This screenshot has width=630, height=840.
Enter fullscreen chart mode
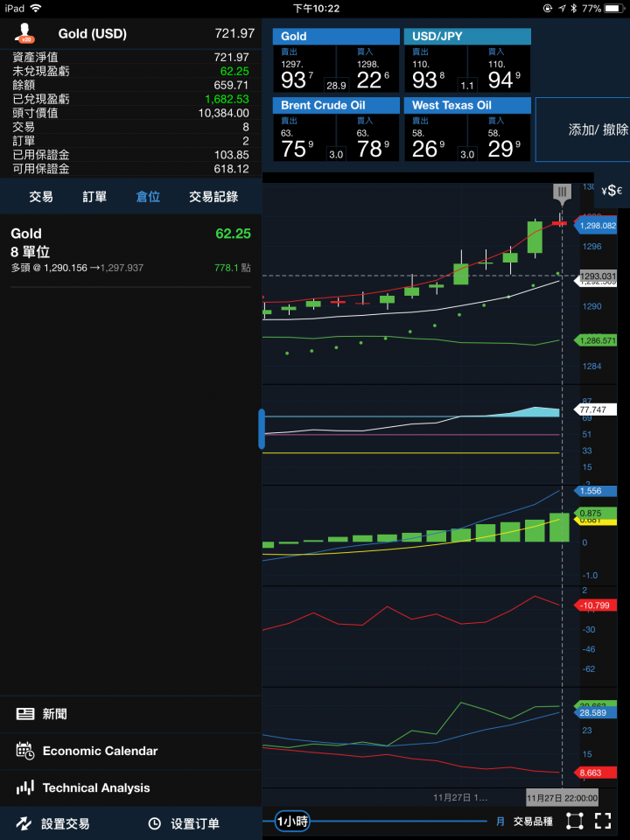pyautogui.click(x=602, y=821)
